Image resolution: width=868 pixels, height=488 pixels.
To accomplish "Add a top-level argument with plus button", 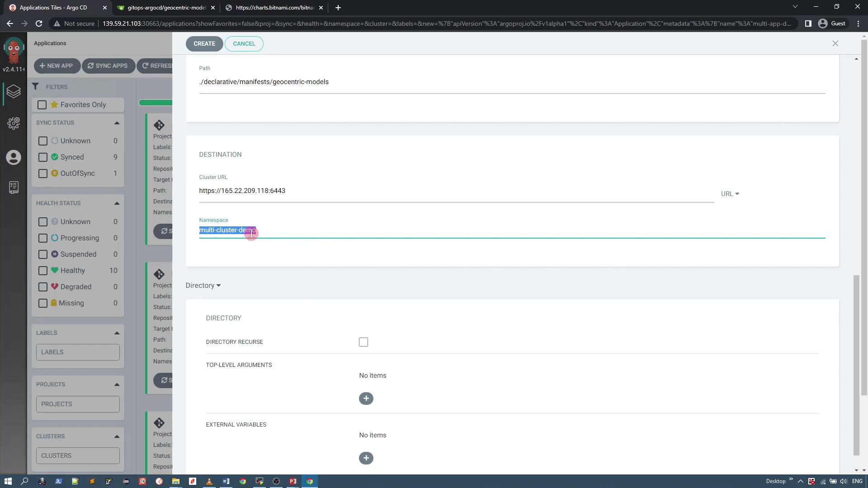I will (366, 399).
